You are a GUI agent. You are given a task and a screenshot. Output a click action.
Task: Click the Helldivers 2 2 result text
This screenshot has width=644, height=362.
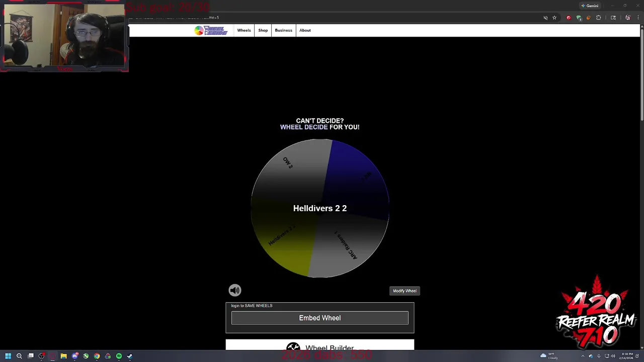click(320, 208)
